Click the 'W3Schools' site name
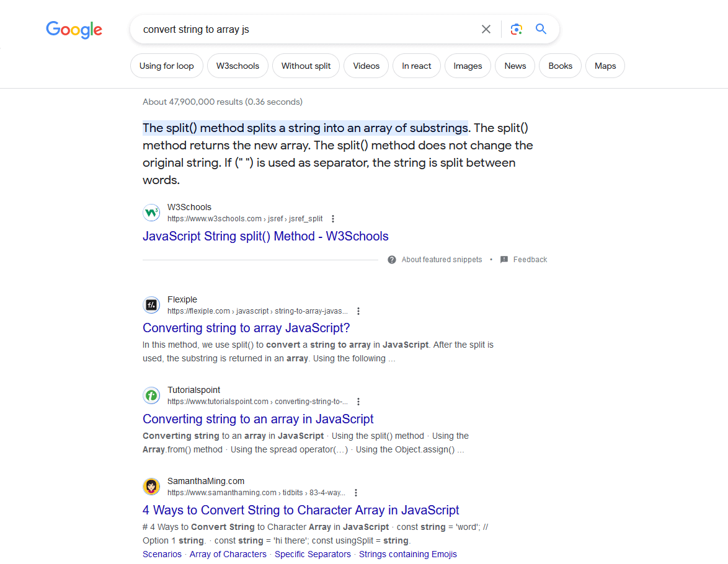This screenshot has height=564, width=728. pyautogui.click(x=189, y=207)
